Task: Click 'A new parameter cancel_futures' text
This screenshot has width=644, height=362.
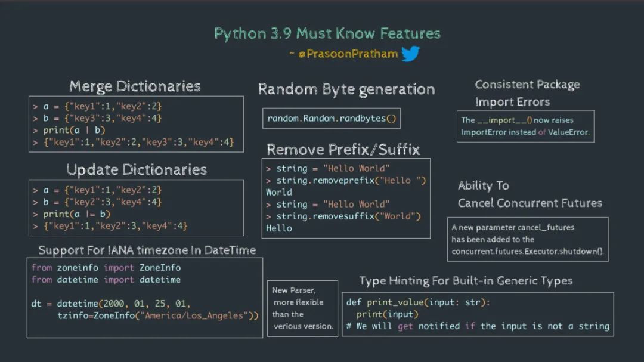Action: point(513,227)
